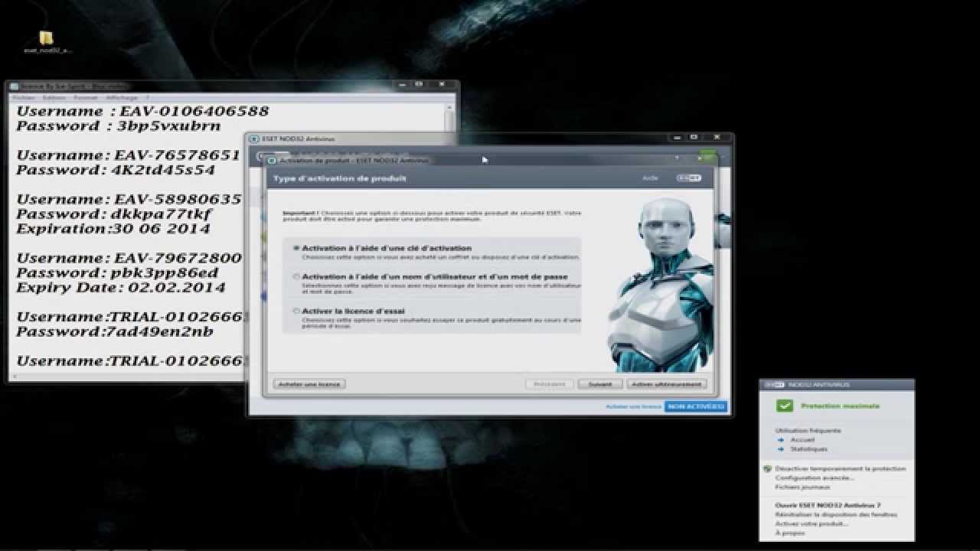Open Statistiques from the tray popup
The height and width of the screenshot is (551, 980).
coord(808,449)
